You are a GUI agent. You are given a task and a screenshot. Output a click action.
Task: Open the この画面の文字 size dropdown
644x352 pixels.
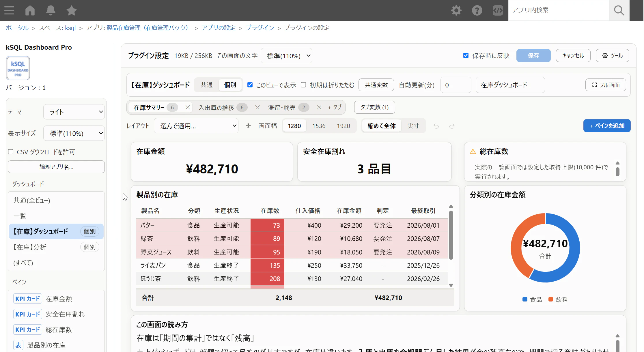(x=286, y=56)
